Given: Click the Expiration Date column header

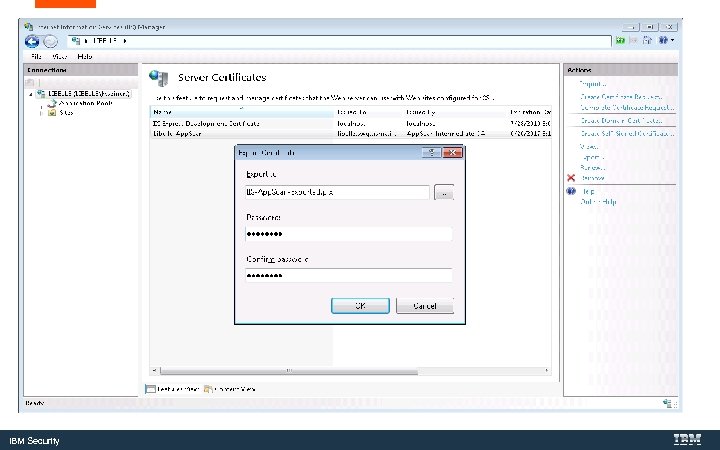Looking at the screenshot, I should (529, 112).
